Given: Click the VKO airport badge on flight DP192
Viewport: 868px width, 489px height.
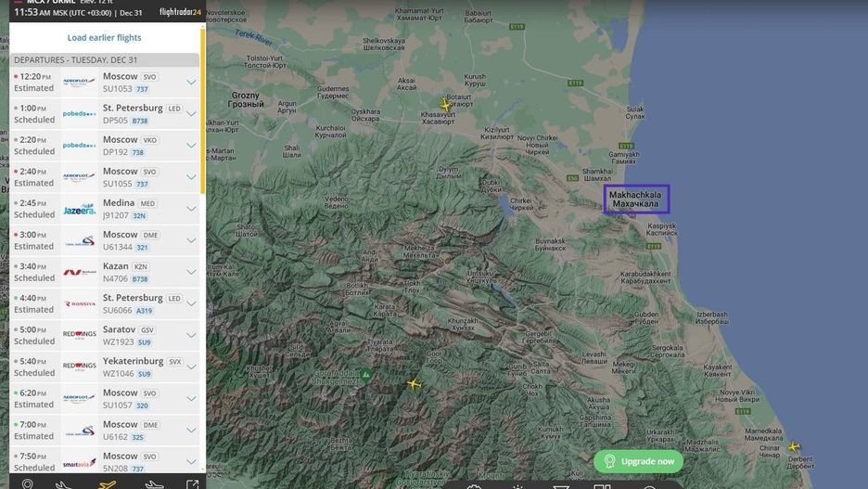Looking at the screenshot, I should pyautogui.click(x=149, y=140).
